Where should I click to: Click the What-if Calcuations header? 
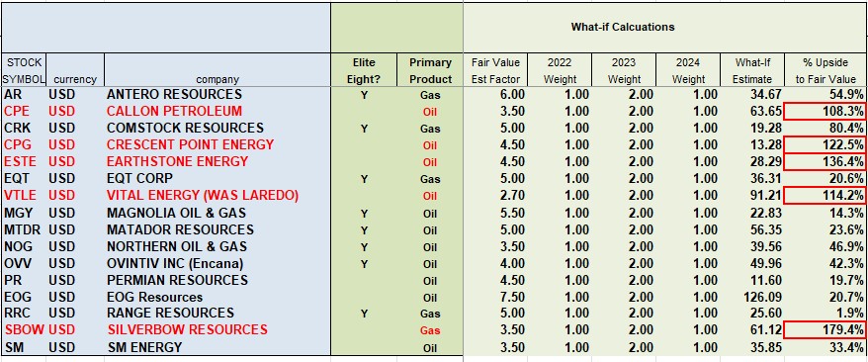(623, 27)
